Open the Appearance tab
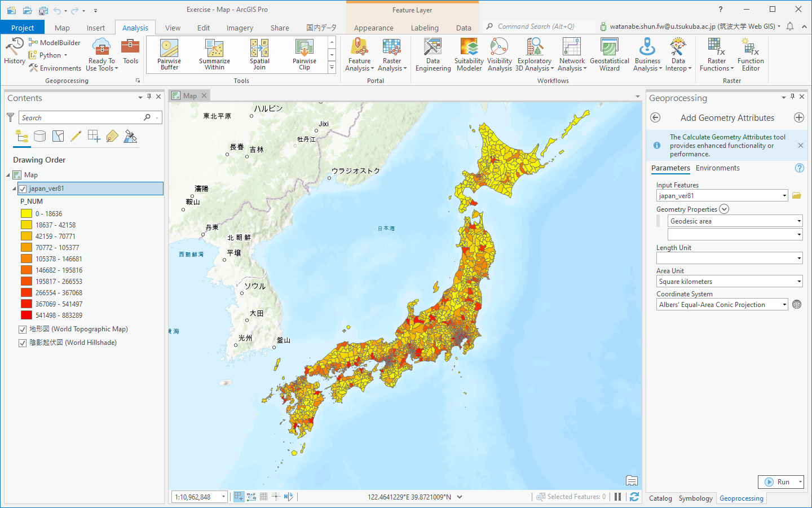The width and height of the screenshot is (812, 508). [x=374, y=28]
